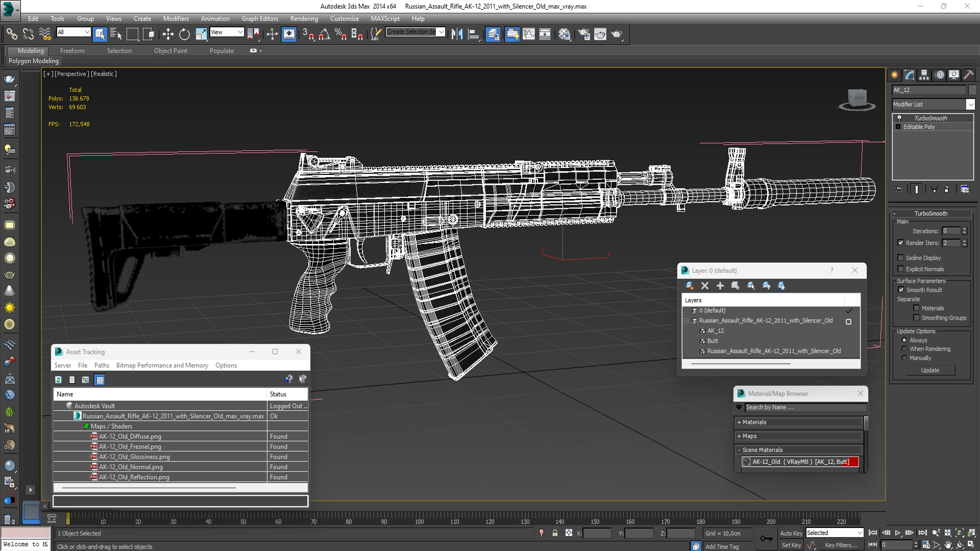
Task: Open the Render Setup icon
Action: [x=583, y=34]
